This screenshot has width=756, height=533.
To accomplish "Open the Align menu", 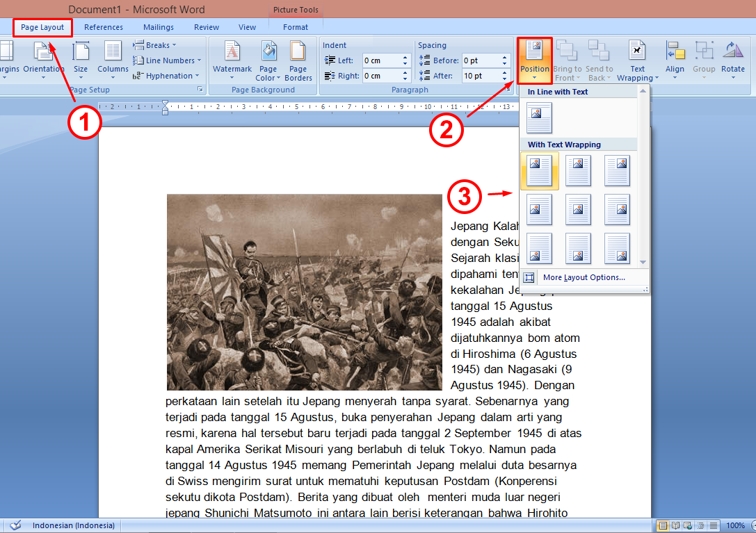I will (675, 60).
